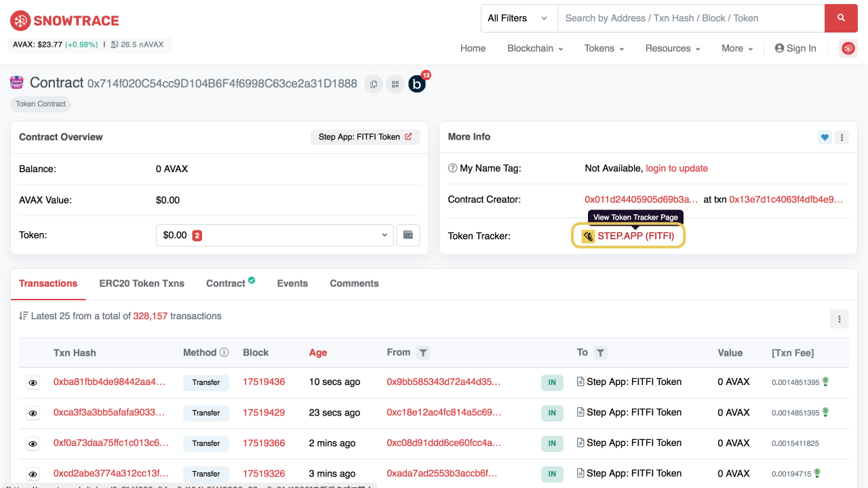This screenshot has height=488, width=868.
Task: Open the STEP.APP (FITFI) token tracker link
Action: click(635, 236)
